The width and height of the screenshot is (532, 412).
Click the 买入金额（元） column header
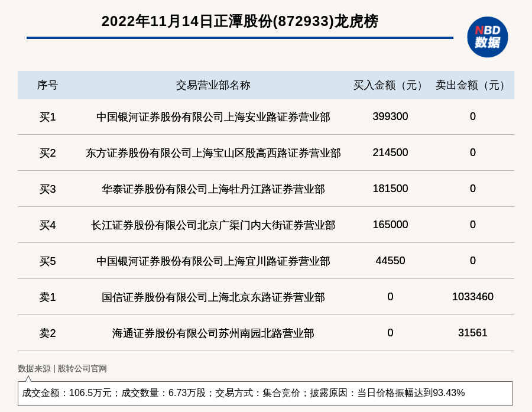click(x=390, y=85)
